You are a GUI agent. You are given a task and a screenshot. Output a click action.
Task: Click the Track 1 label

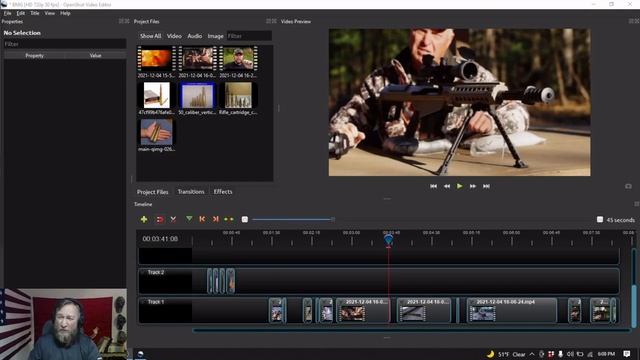(156, 302)
